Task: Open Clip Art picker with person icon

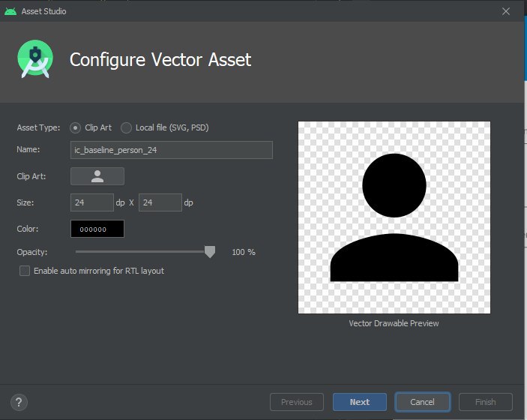Action: (97, 176)
